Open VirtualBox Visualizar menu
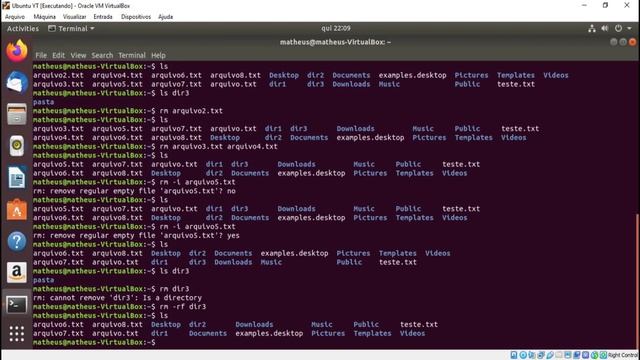 [x=74, y=17]
